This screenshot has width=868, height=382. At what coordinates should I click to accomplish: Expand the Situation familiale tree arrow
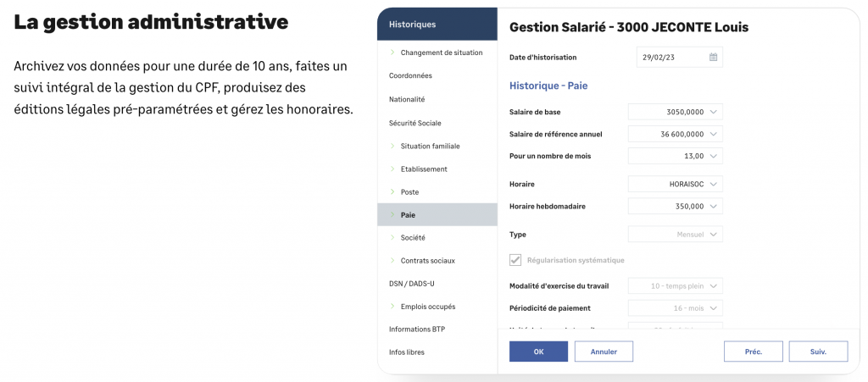click(392, 146)
